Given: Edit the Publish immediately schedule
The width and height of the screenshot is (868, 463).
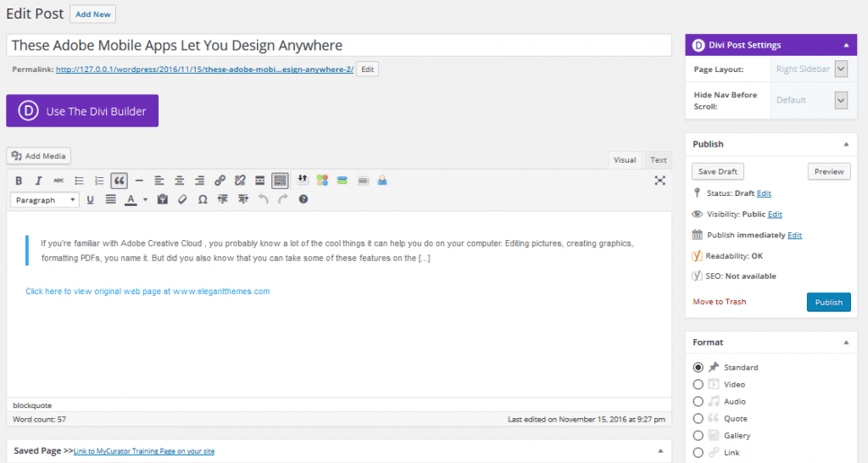Looking at the screenshot, I should 795,236.
